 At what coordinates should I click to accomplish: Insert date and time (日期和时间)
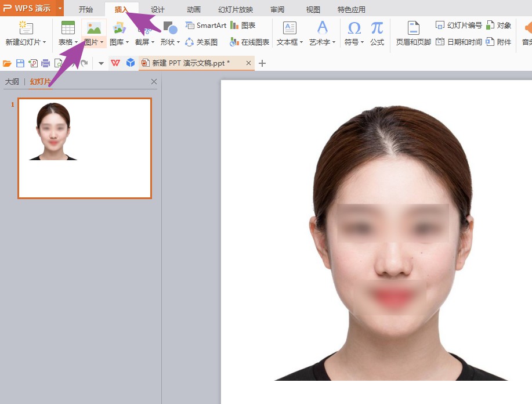(x=459, y=42)
